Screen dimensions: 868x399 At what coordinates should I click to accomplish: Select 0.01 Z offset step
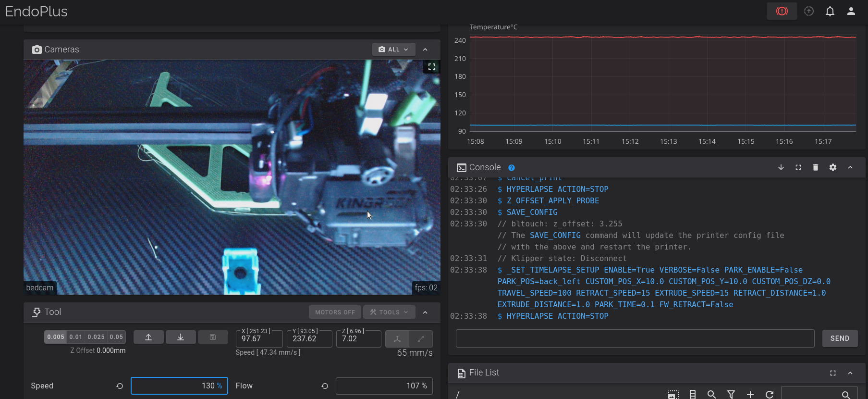76,337
